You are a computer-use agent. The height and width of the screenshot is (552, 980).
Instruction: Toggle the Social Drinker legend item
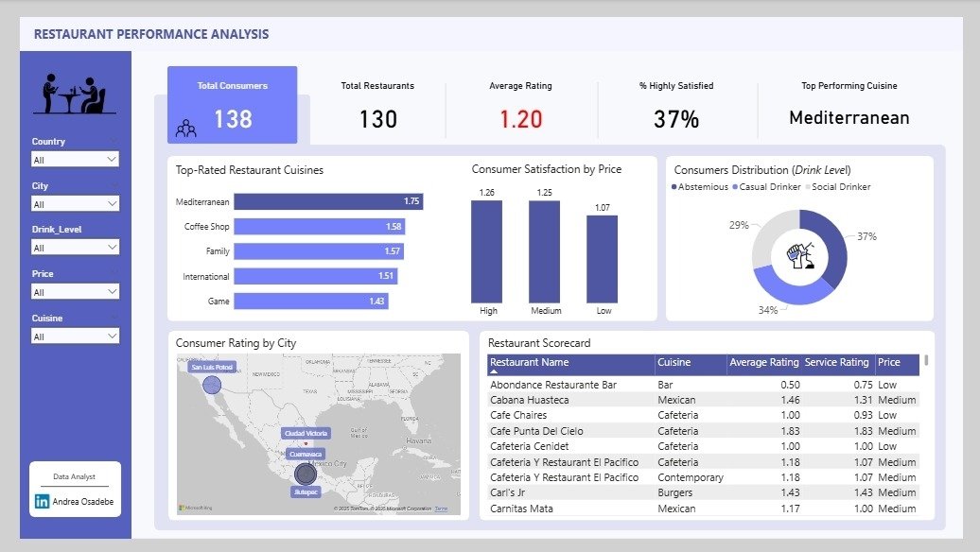840,187
